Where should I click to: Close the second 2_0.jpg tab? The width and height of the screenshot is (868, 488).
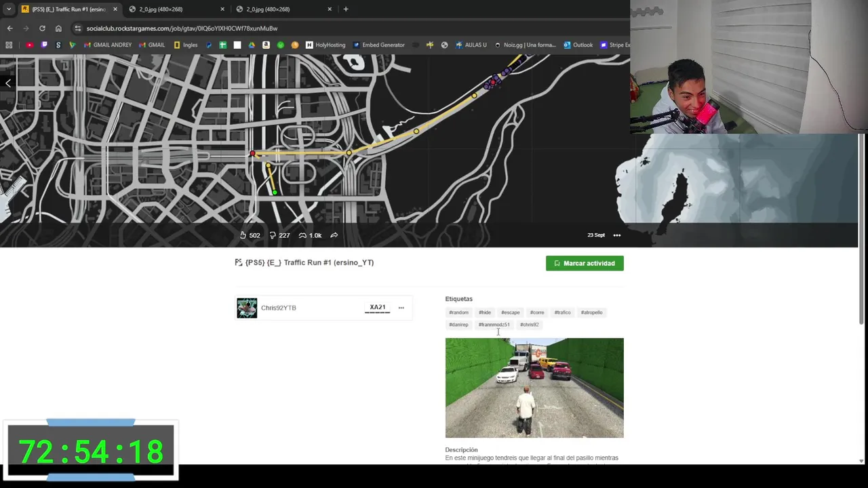point(330,9)
